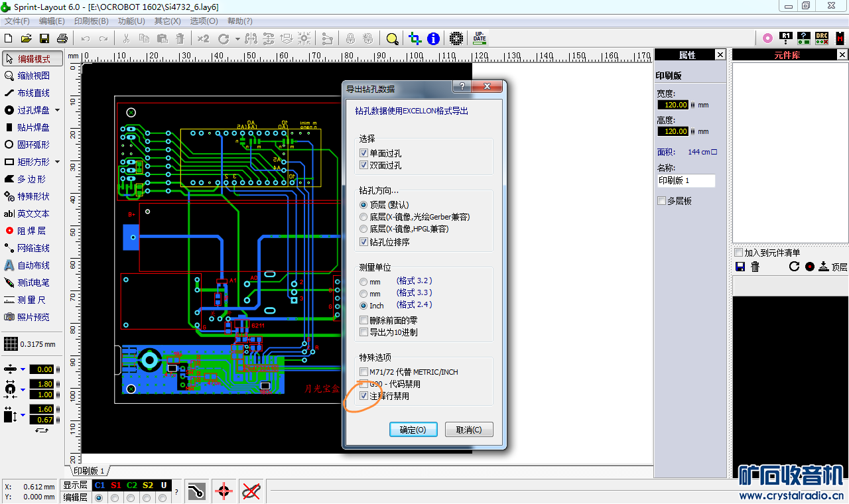Switch to the 印刷版 1 tab
849x504 pixels.
coord(88,471)
